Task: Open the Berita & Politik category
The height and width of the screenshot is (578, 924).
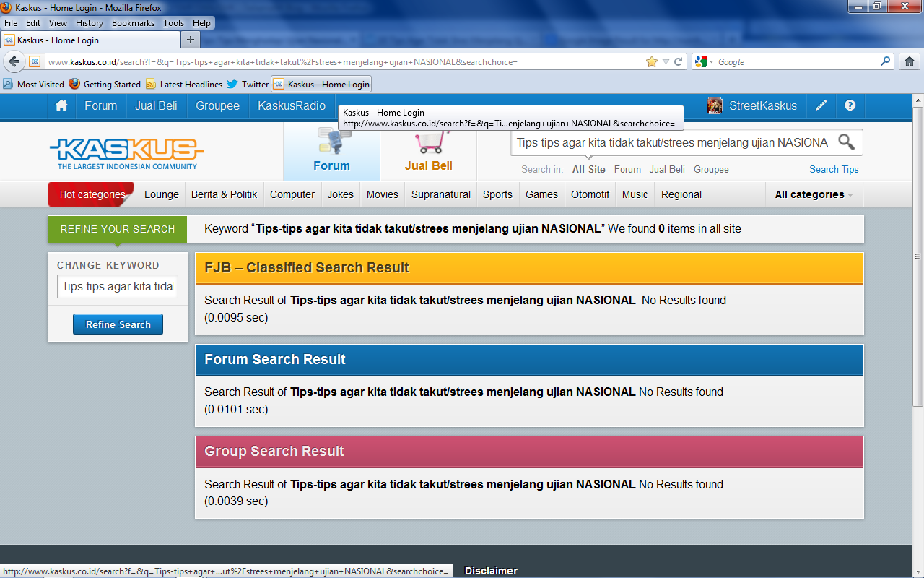Action: 225,194
